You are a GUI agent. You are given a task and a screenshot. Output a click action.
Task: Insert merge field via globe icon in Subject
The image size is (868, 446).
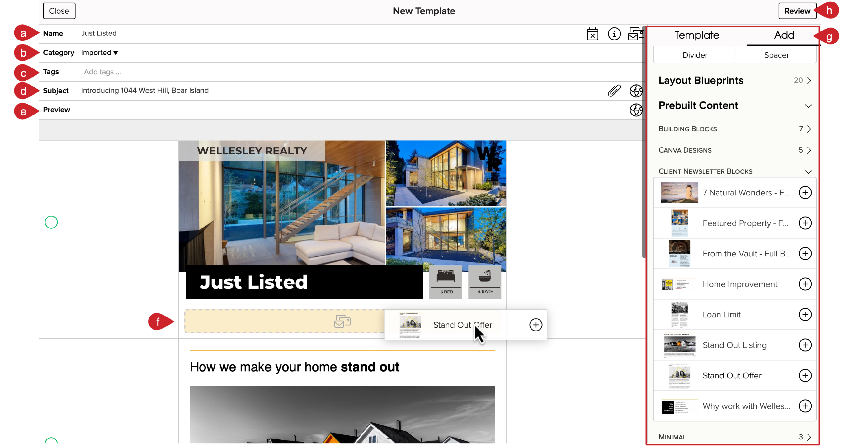tap(636, 90)
